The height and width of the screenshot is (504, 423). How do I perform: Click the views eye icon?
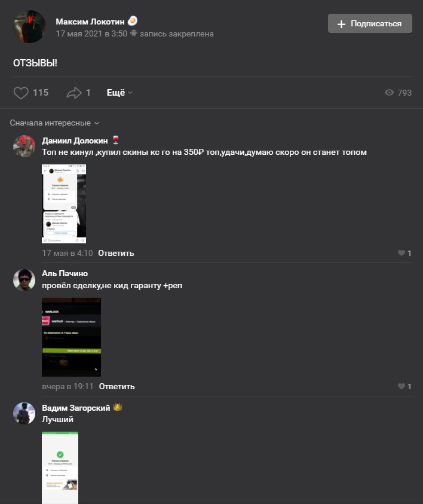389,93
